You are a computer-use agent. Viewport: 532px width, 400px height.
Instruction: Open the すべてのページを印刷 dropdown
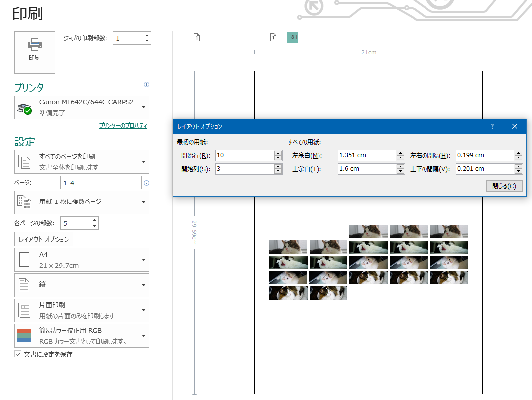tap(82, 162)
